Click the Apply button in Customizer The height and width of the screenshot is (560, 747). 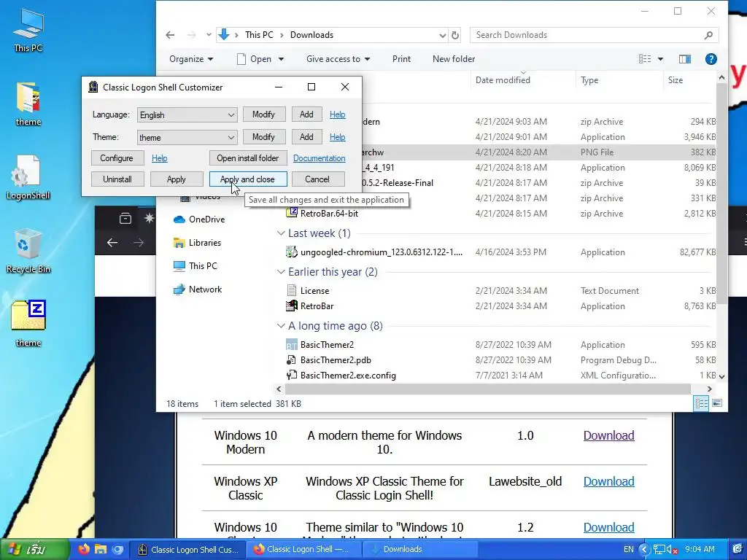pos(177,179)
